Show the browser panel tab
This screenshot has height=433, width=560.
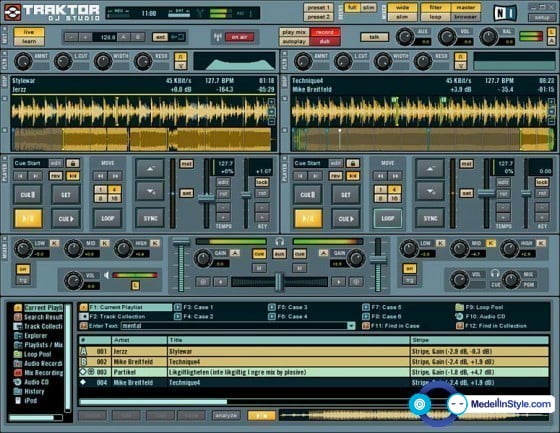(465, 17)
